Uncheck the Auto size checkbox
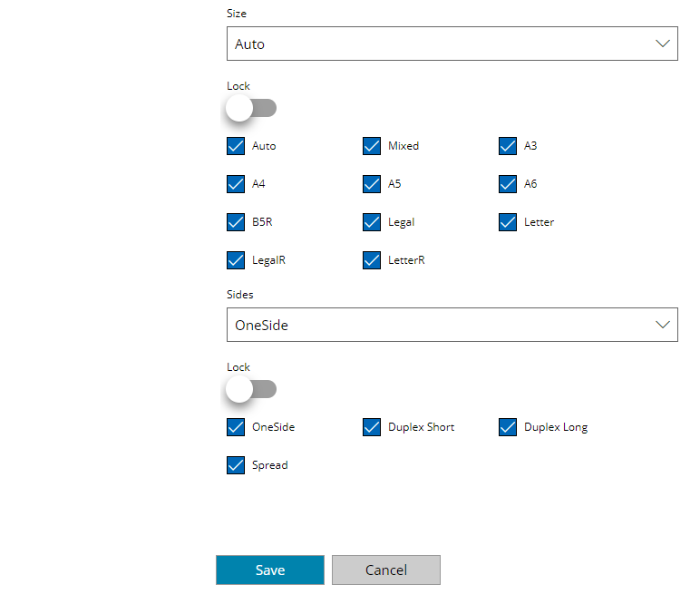The image size is (700, 604). (236, 146)
